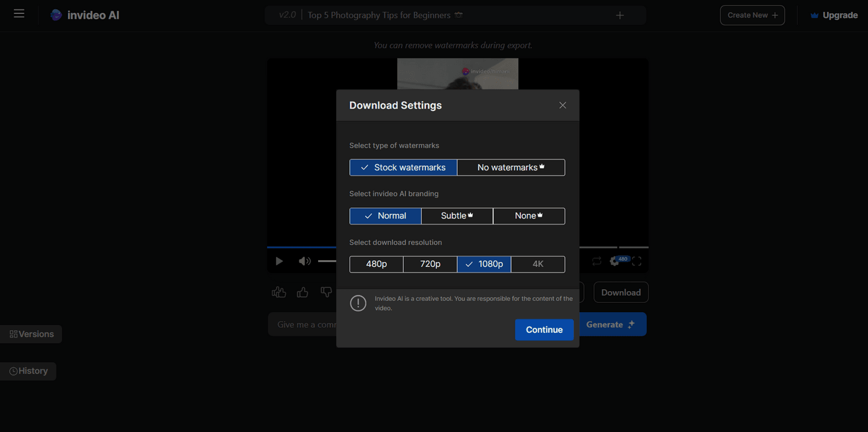Viewport: 868px width, 432px height.
Task: View the History panel
Action: point(28,371)
